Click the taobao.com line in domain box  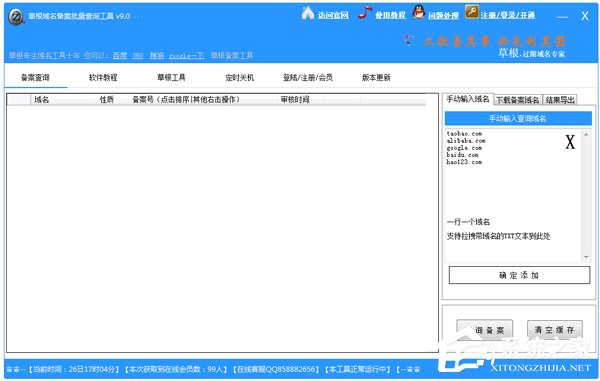[x=464, y=134]
